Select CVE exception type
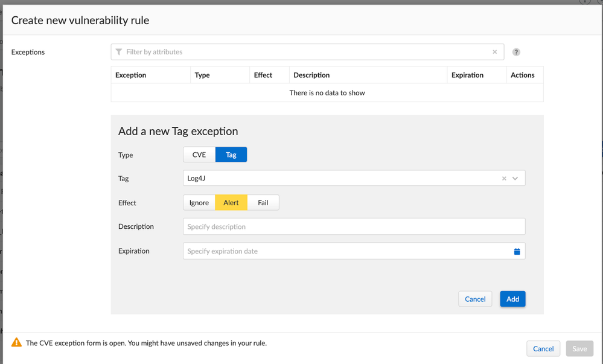 click(x=199, y=155)
